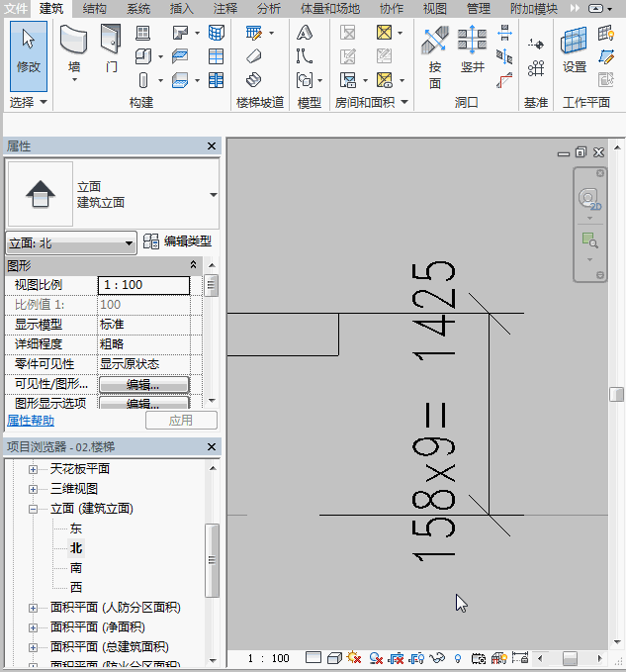Click the 编辑类型 button
626x672 pixels.
pos(177,241)
